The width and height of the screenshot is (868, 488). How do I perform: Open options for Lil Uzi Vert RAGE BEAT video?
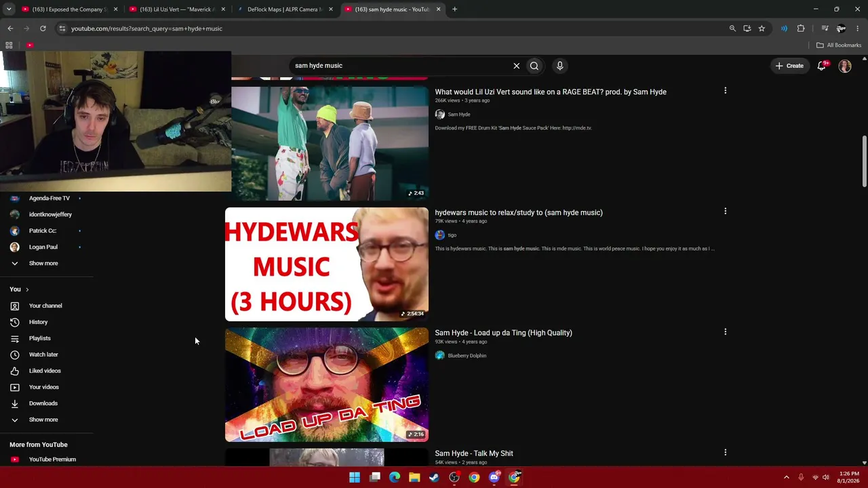(x=725, y=90)
